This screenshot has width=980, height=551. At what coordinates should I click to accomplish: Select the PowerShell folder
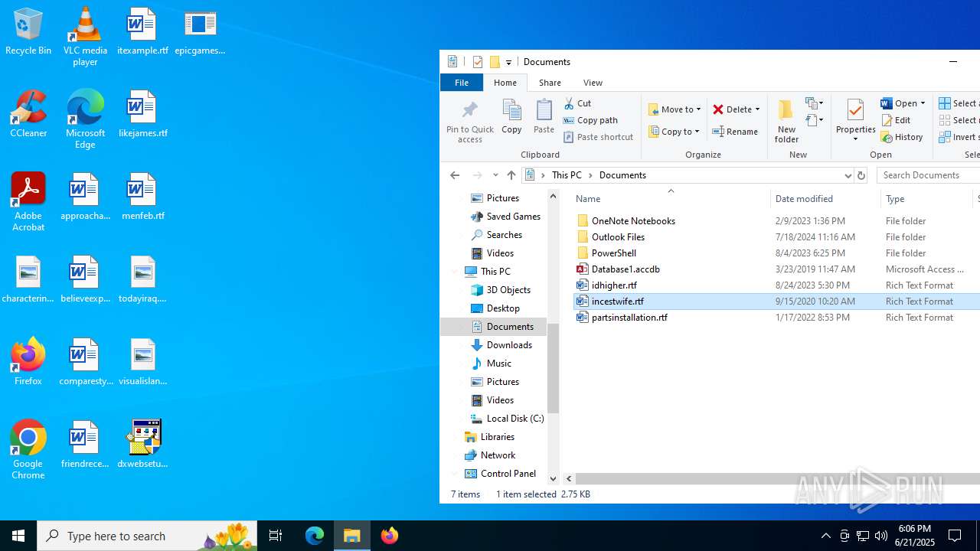[613, 253]
